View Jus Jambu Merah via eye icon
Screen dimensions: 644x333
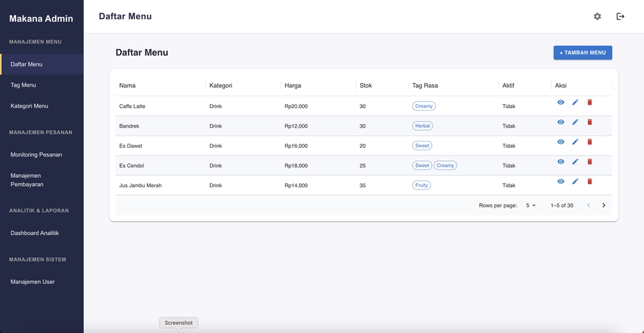(x=561, y=182)
